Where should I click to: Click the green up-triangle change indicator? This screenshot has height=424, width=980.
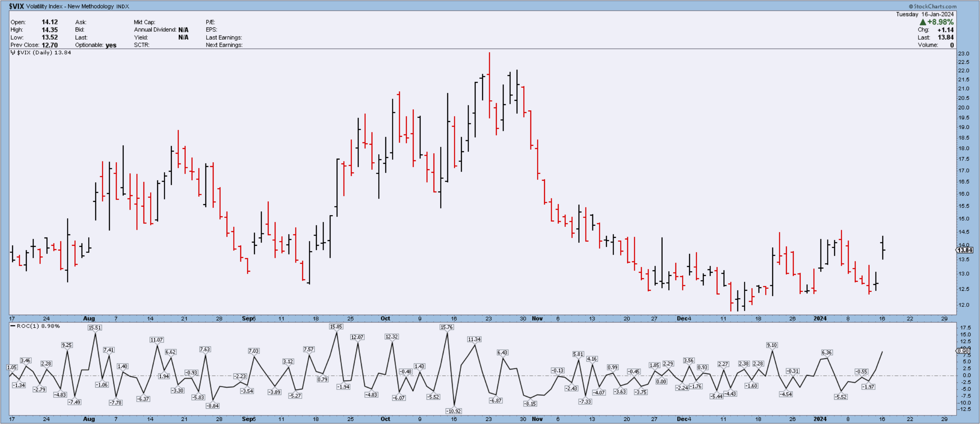coord(923,22)
